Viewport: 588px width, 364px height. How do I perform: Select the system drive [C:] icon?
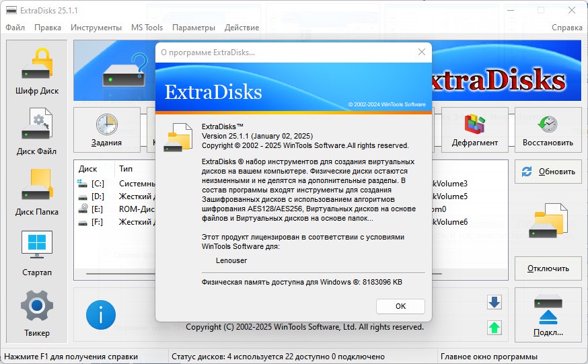[x=82, y=183]
